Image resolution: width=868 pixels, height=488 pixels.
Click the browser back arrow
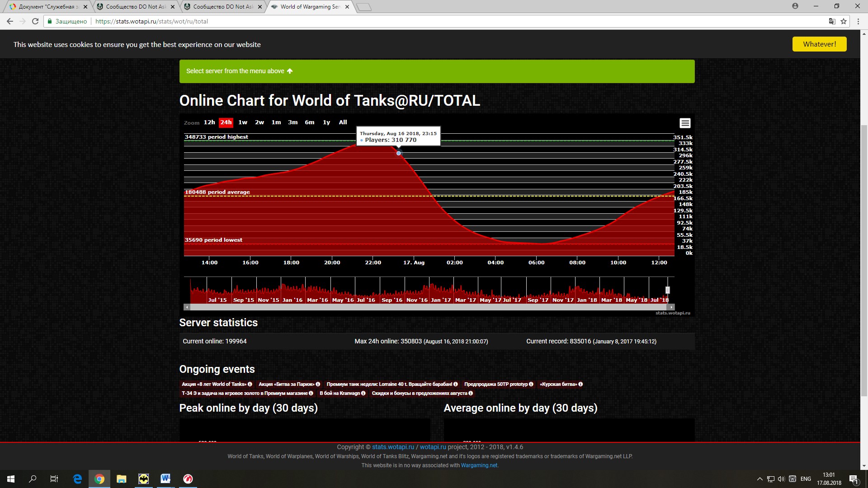pyautogui.click(x=10, y=21)
